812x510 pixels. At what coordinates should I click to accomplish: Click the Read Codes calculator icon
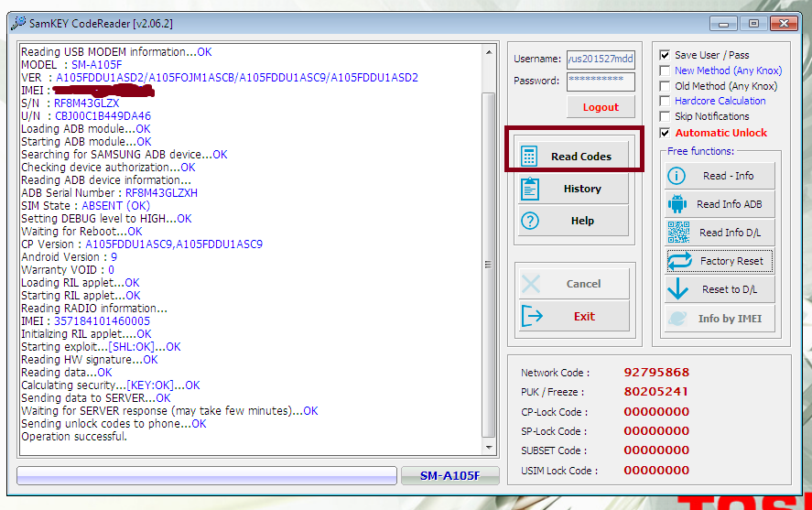point(529,156)
